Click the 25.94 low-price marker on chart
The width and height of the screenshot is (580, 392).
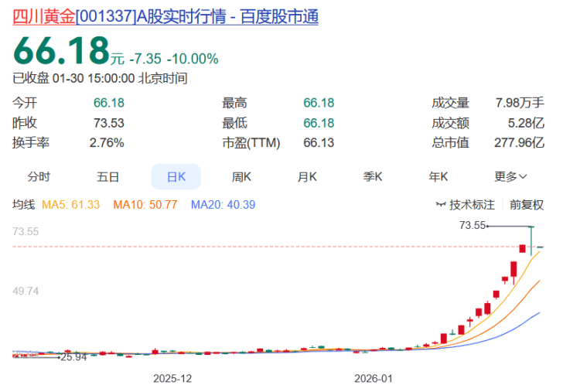73,357
